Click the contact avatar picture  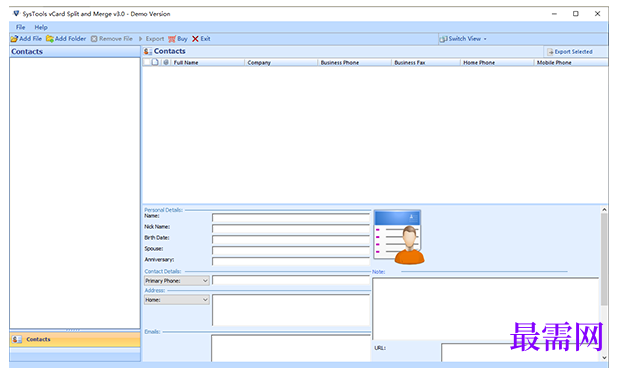pos(399,237)
